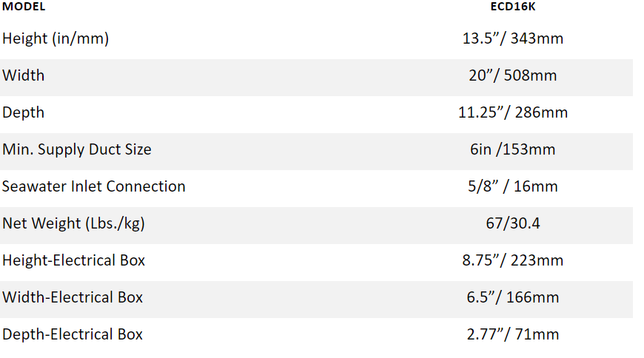Select the "Seawater Inlet Connection" label
Viewport: 644px width, 358px height.
pyautogui.click(x=94, y=186)
